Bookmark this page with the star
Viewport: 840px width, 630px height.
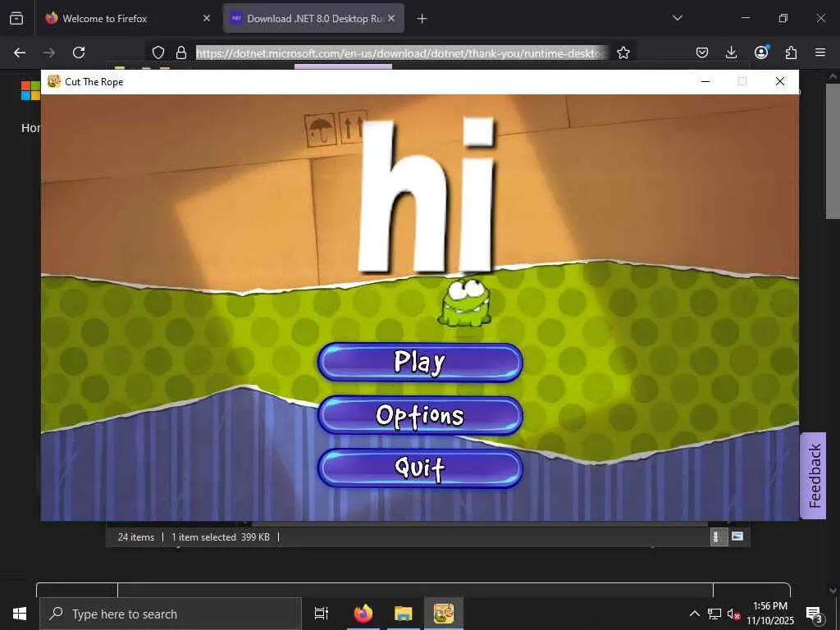pos(623,52)
